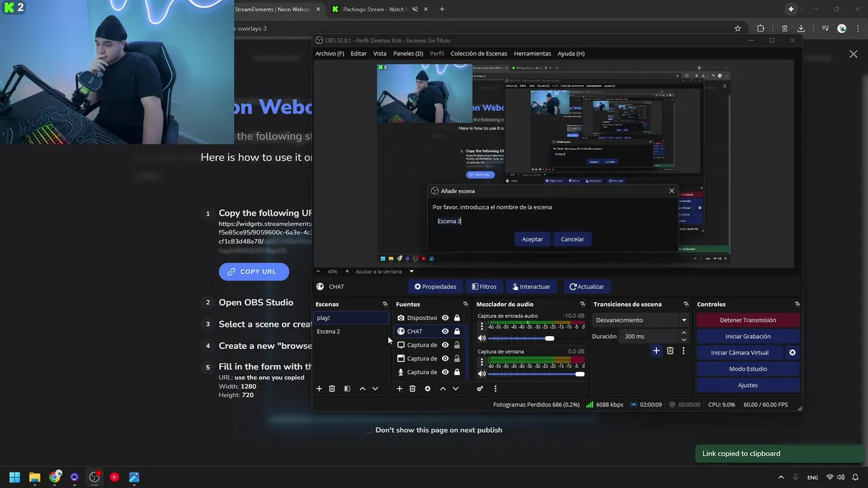Delete scene transition trash icon
Viewport: 868px width, 488px height.
[x=670, y=350]
